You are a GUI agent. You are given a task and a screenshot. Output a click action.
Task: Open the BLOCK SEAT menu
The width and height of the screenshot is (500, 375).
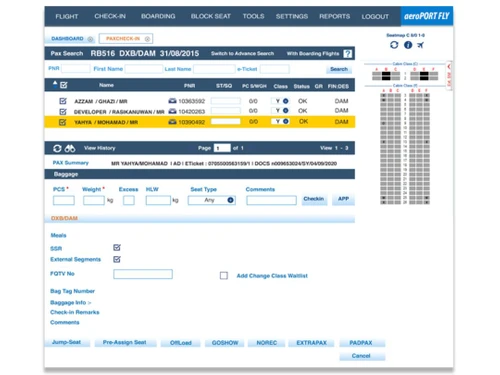(x=211, y=16)
